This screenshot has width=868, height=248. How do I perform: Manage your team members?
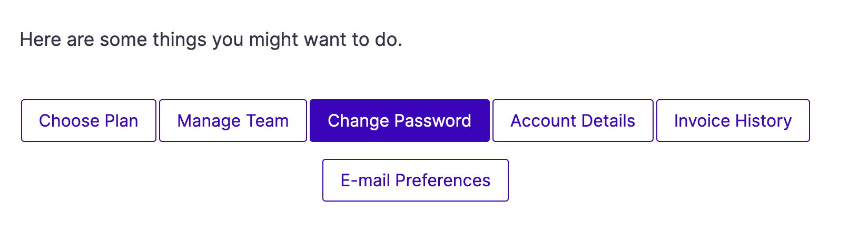tap(233, 121)
